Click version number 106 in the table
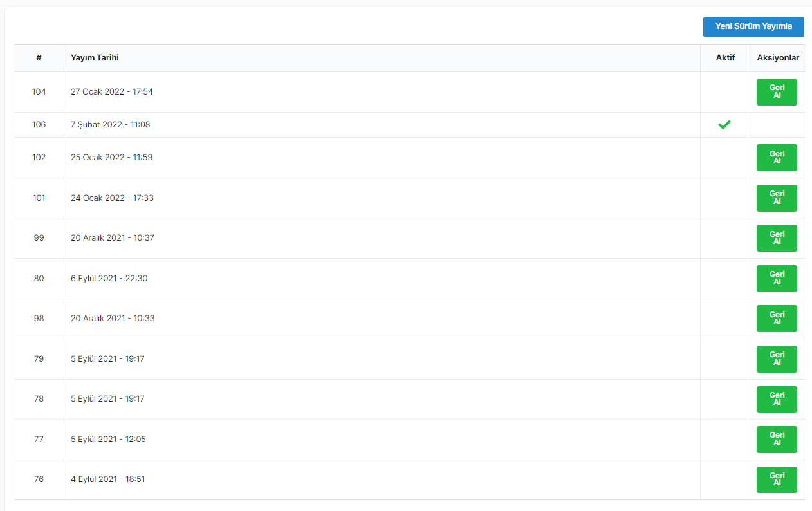The width and height of the screenshot is (812, 511). click(x=39, y=125)
